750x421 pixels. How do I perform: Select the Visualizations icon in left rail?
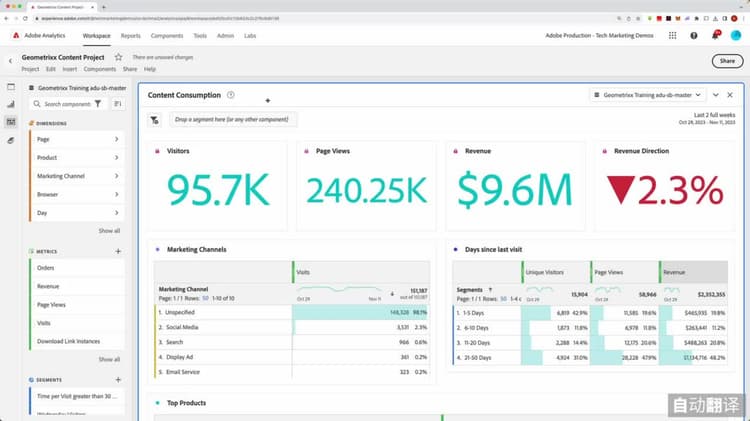pyautogui.click(x=11, y=104)
